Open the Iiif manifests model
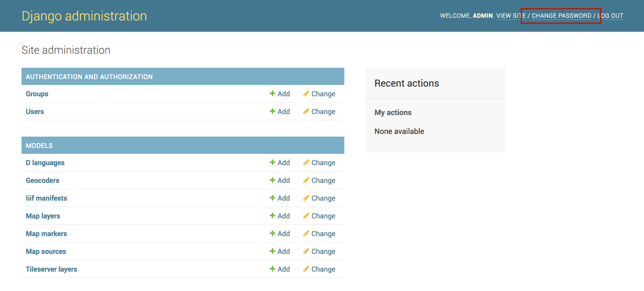Screen dimensions: 644x291 tap(46, 198)
